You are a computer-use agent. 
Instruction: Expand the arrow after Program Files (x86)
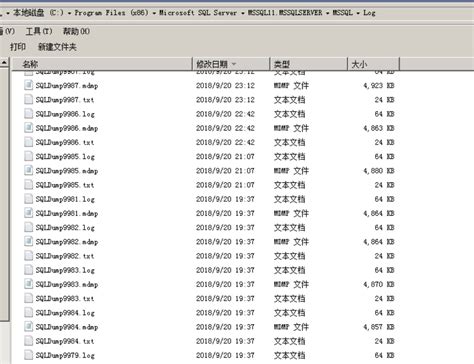[x=154, y=13]
